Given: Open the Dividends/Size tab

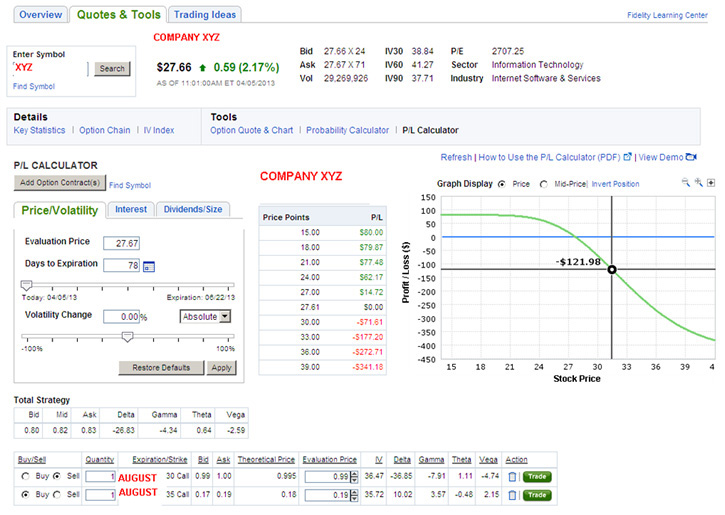Looking at the screenshot, I should [x=195, y=209].
